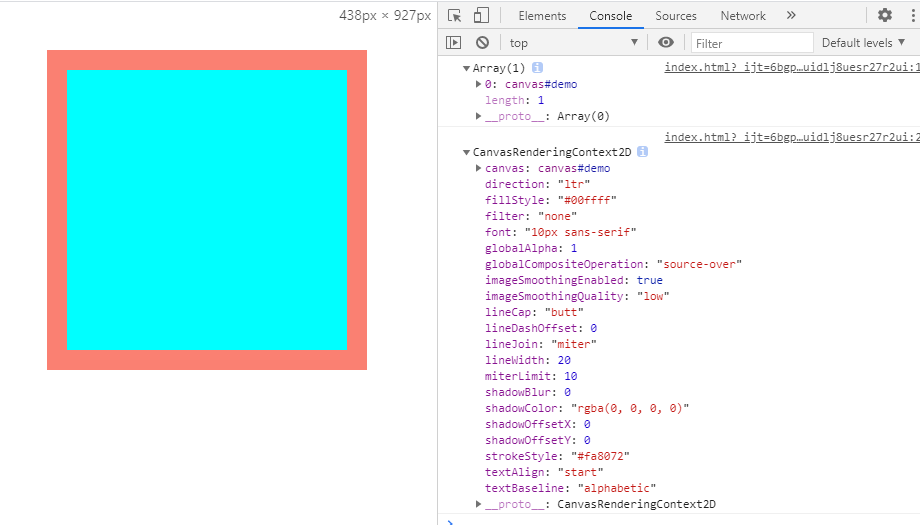Open the DevTools three-dot customize menu
Image resolution: width=920 pixels, height=525 pixels.
(x=909, y=15)
